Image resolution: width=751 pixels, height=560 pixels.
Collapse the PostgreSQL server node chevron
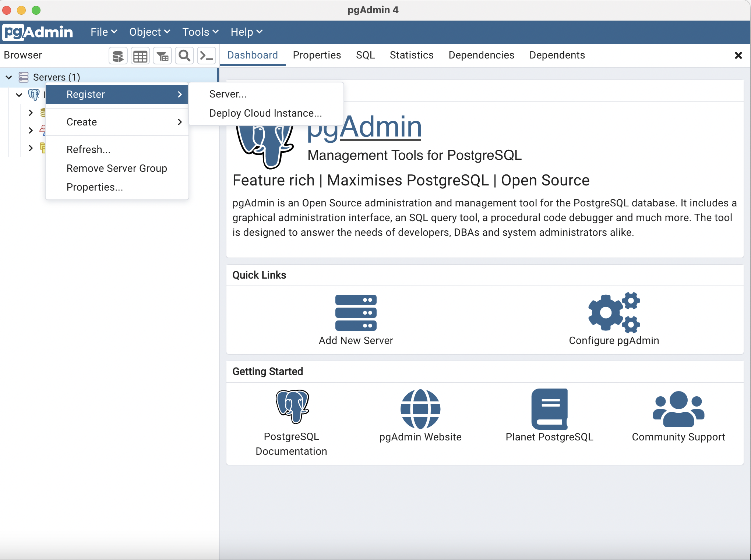pos(19,95)
